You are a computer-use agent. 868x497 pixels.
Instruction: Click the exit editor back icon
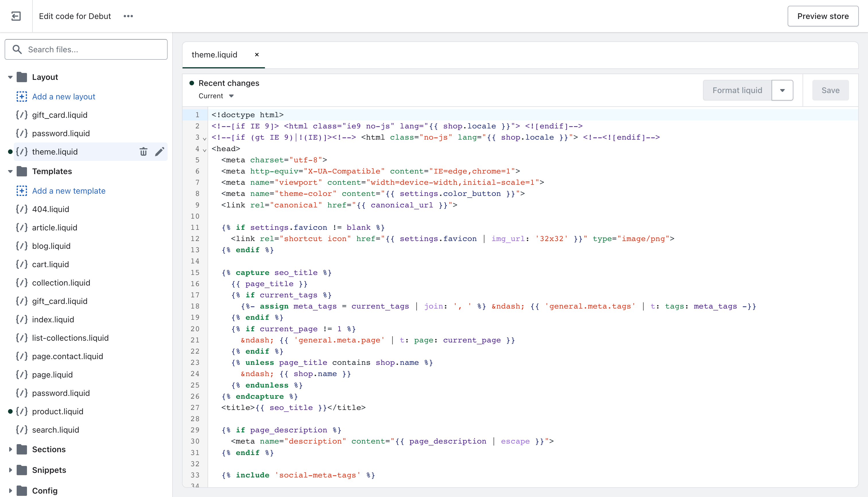[x=16, y=16]
